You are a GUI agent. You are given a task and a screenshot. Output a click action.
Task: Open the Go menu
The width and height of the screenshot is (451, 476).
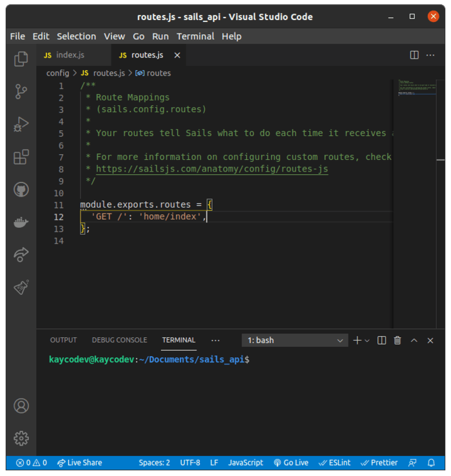coord(139,36)
